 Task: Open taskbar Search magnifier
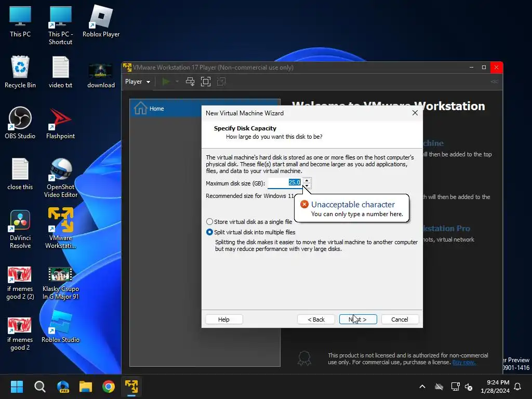[39, 387]
